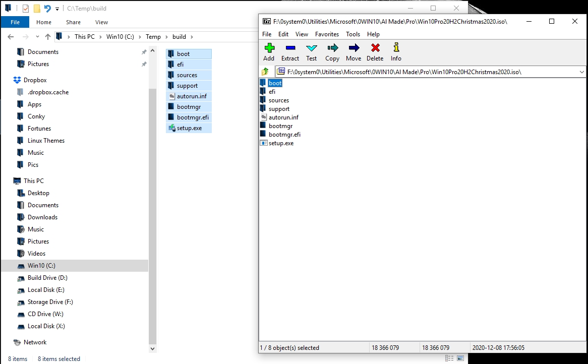The image size is (588, 364).
Task: Open Customize Quick Access Toolbar dropdown
Action: tap(57, 9)
